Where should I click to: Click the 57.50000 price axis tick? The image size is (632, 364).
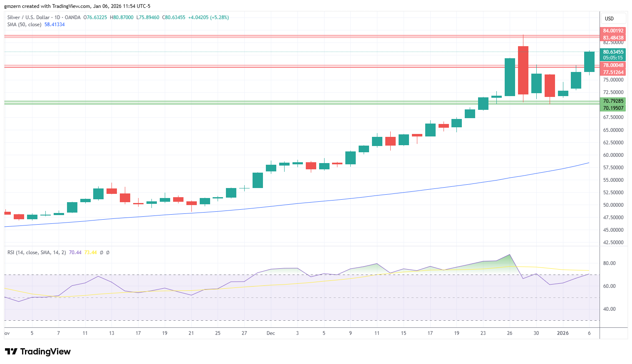click(613, 167)
